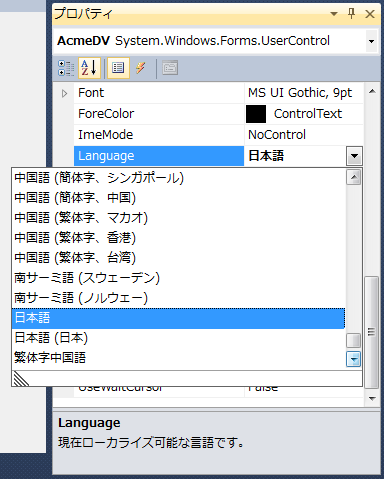Click the property grid scroll-down arrow
Image resolution: width=384 pixels, height=479 pixels.
372,398
